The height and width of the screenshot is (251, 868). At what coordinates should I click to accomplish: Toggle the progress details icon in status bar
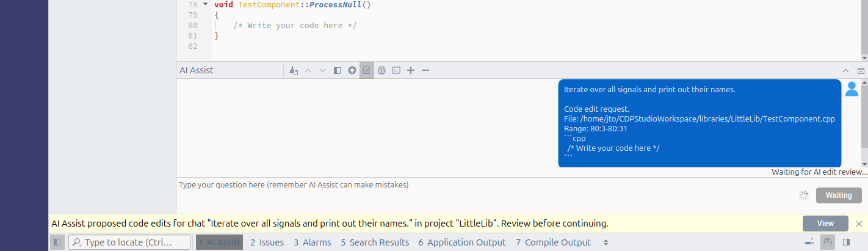[x=809, y=242]
